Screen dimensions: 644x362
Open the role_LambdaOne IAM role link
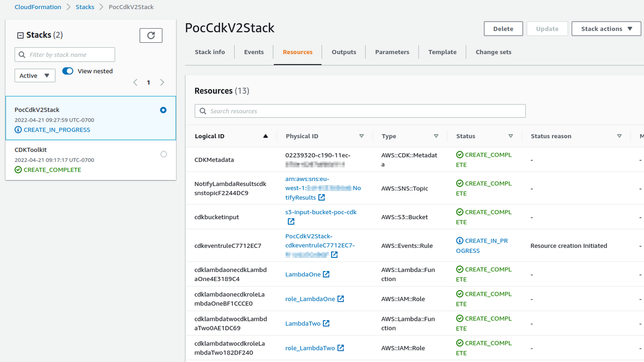(x=310, y=299)
